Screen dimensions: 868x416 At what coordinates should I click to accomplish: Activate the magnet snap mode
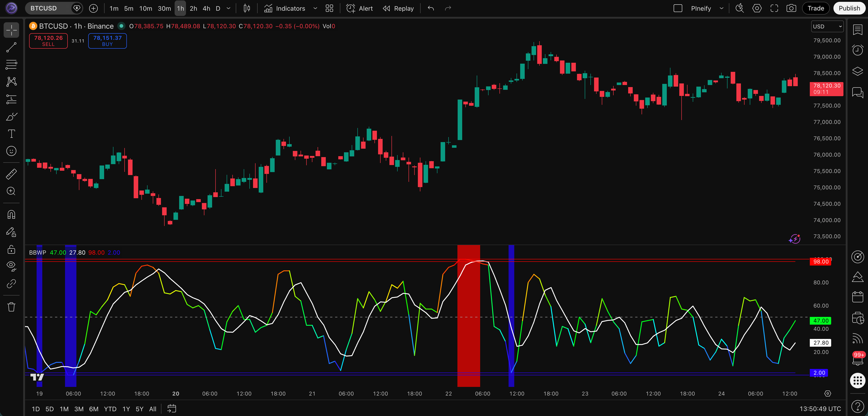11,215
